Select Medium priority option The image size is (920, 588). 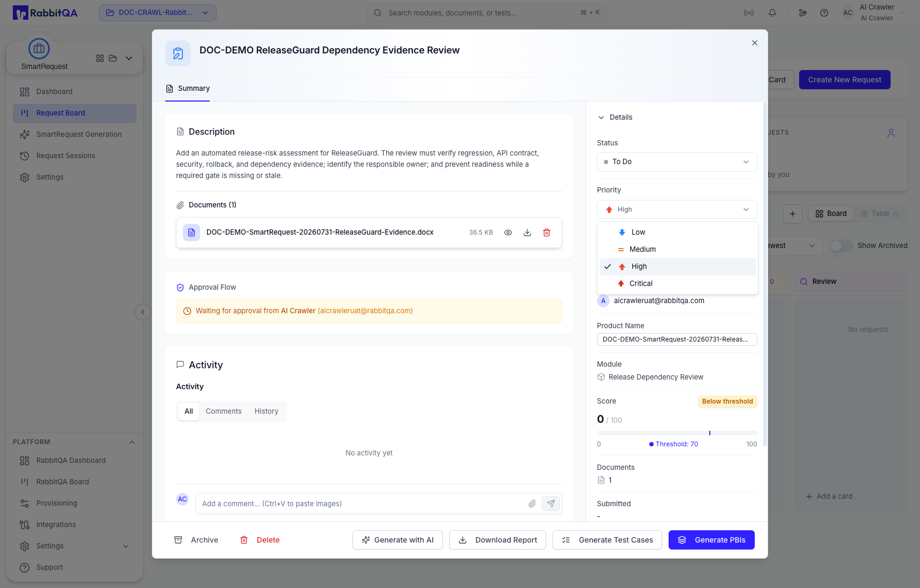point(678,250)
